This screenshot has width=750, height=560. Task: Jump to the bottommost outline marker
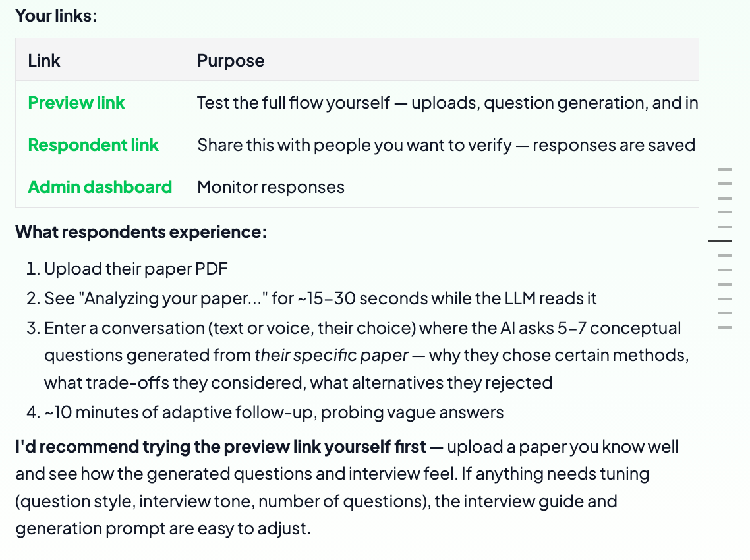725,327
